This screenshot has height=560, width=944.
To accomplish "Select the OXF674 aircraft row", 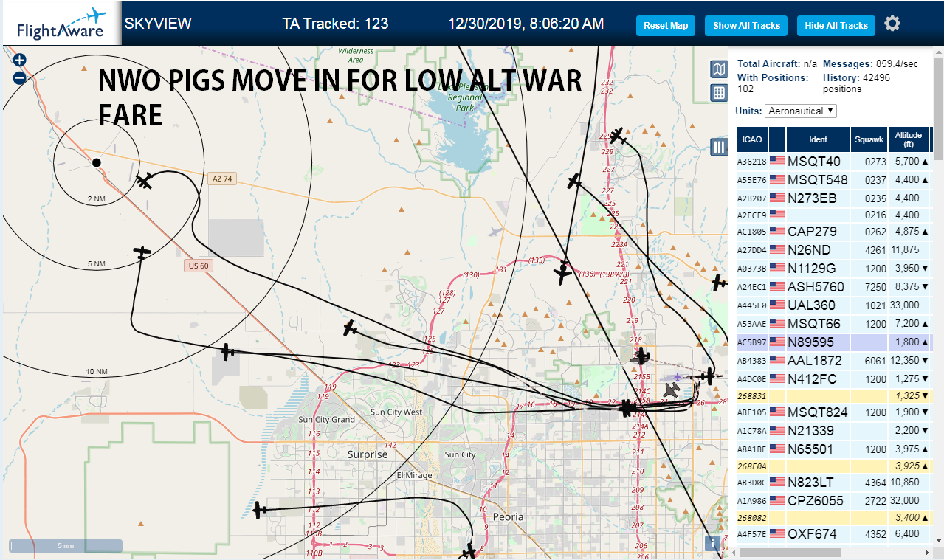I will point(834,533).
